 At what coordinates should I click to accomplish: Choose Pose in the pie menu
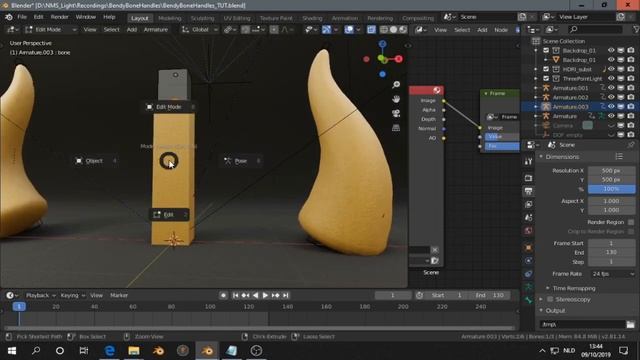click(x=242, y=161)
